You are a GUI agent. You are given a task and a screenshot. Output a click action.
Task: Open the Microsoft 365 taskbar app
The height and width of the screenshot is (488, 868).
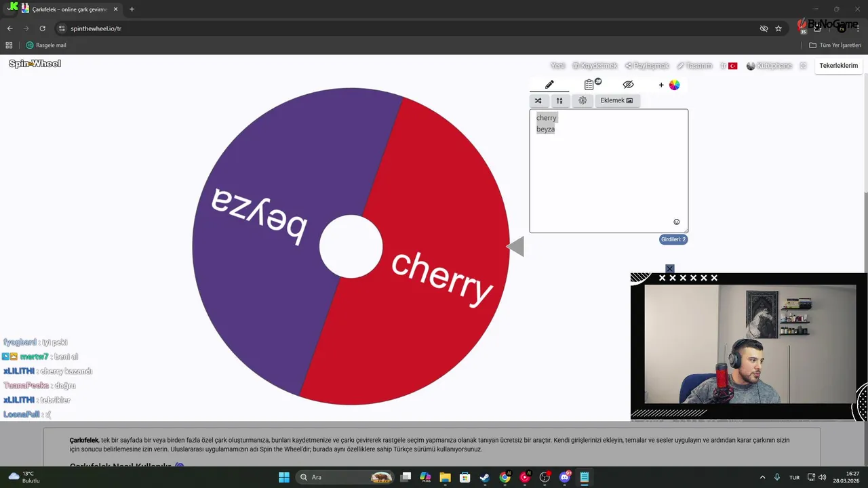(425, 477)
